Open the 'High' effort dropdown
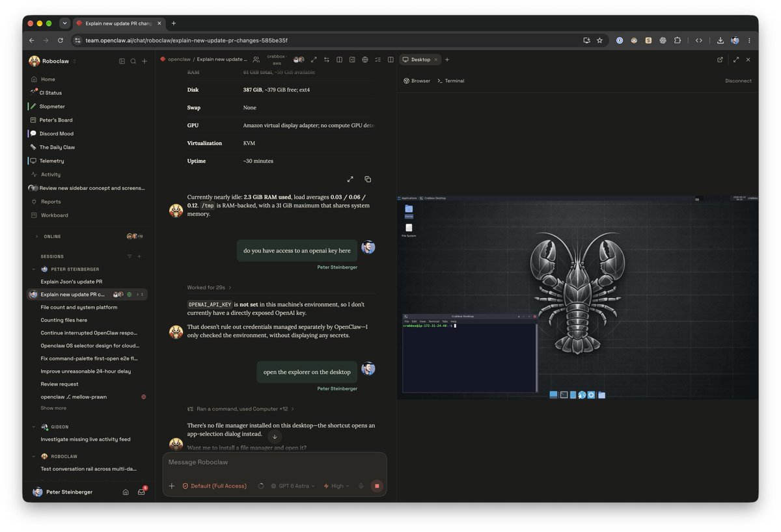 336,486
